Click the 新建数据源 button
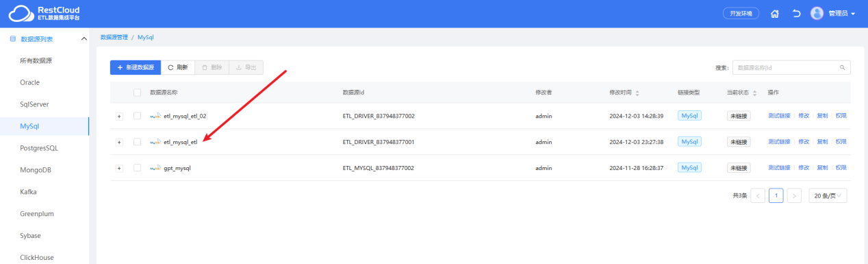This screenshot has height=264, width=868. pyautogui.click(x=135, y=67)
